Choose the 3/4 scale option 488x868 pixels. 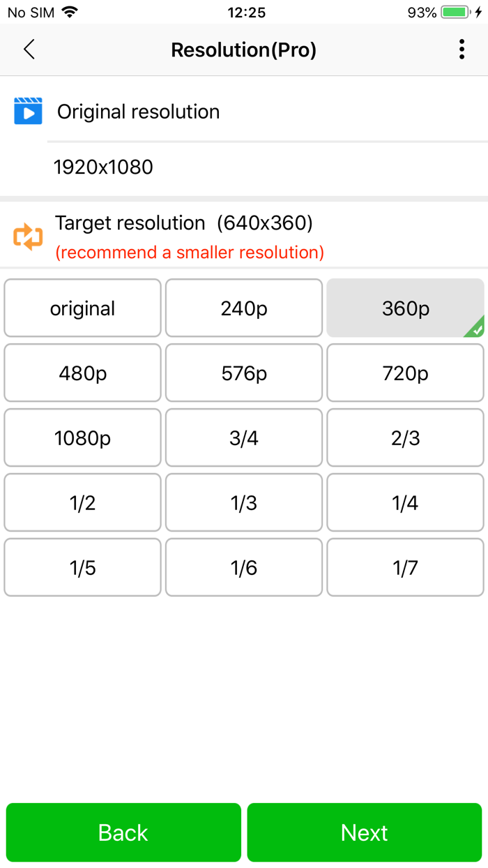pos(243,437)
